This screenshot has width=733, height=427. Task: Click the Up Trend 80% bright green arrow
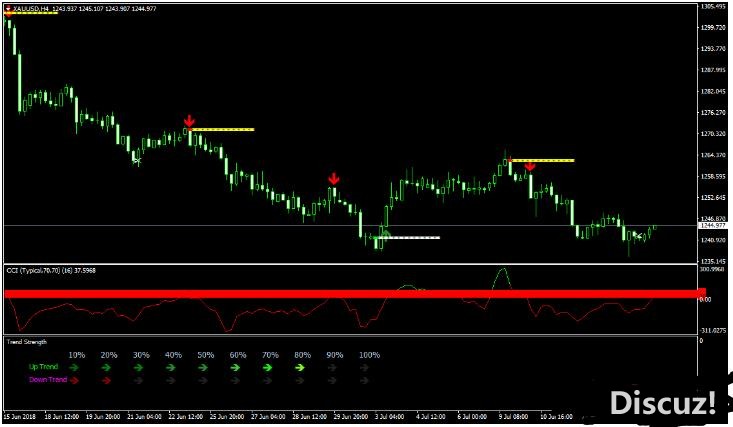pos(299,367)
